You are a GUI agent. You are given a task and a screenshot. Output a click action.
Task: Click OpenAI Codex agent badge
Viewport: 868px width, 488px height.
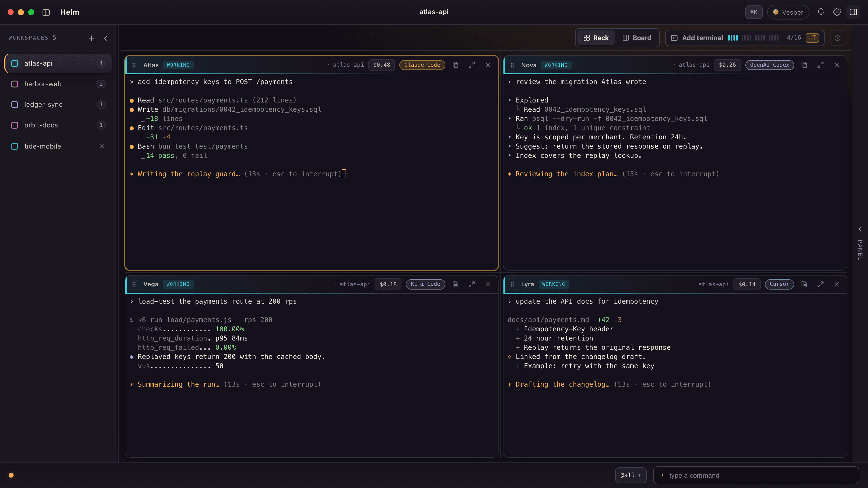(769, 65)
